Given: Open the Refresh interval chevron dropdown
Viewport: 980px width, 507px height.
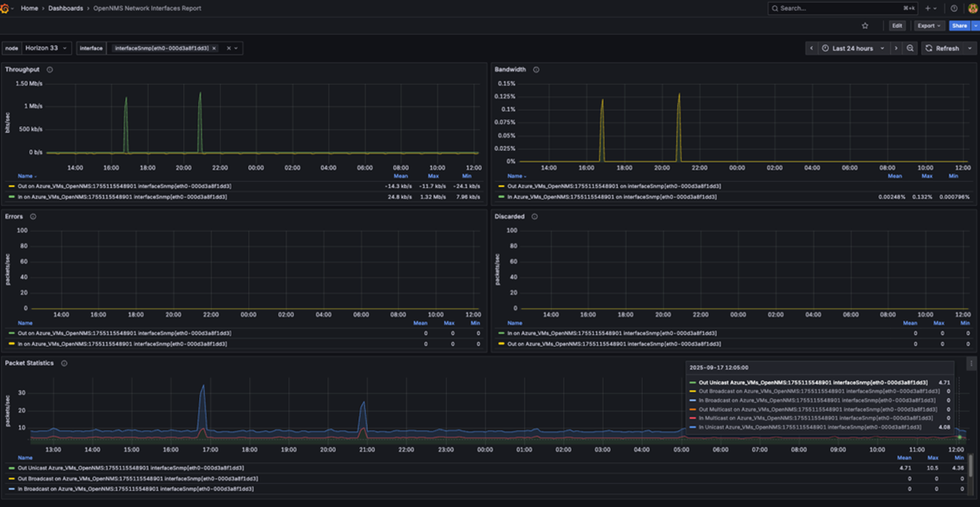Looking at the screenshot, I should click(971, 48).
